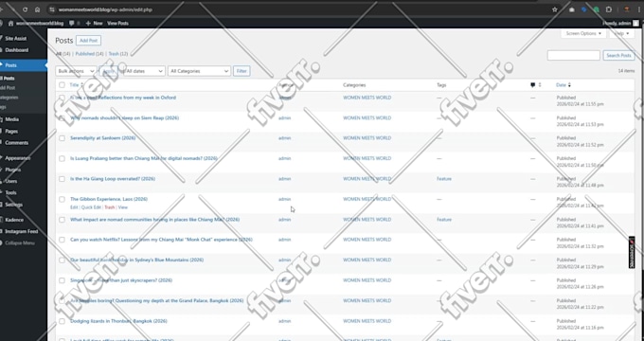Viewport: 644px width, 341px height.
Task: Click WOMEN MEETS WORLD category on Singapore row
Action: 367,280
